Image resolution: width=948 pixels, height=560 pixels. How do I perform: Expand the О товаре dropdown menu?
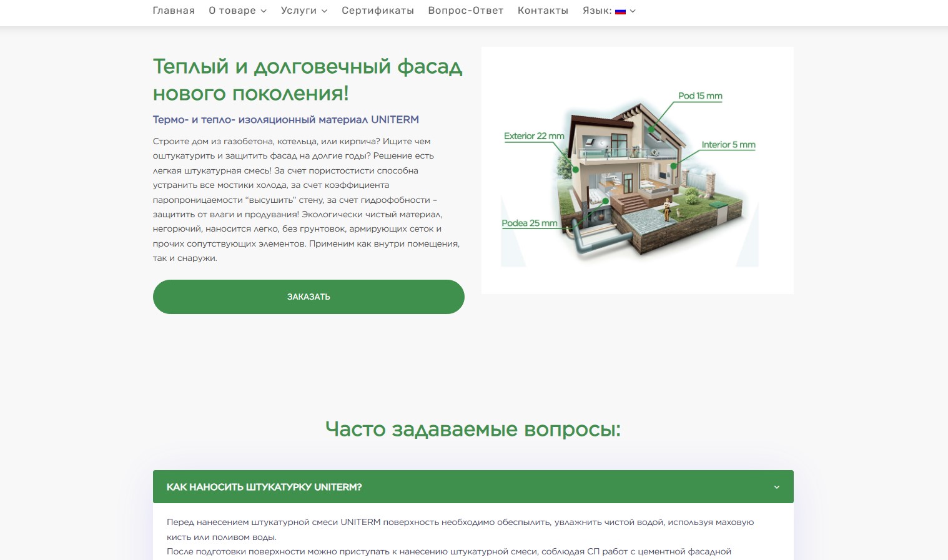(x=237, y=11)
